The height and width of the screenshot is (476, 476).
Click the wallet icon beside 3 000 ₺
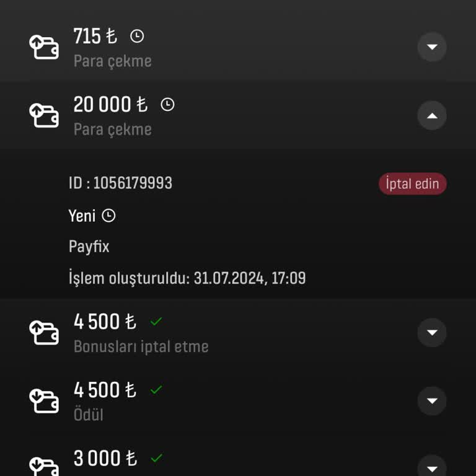[x=44, y=465]
